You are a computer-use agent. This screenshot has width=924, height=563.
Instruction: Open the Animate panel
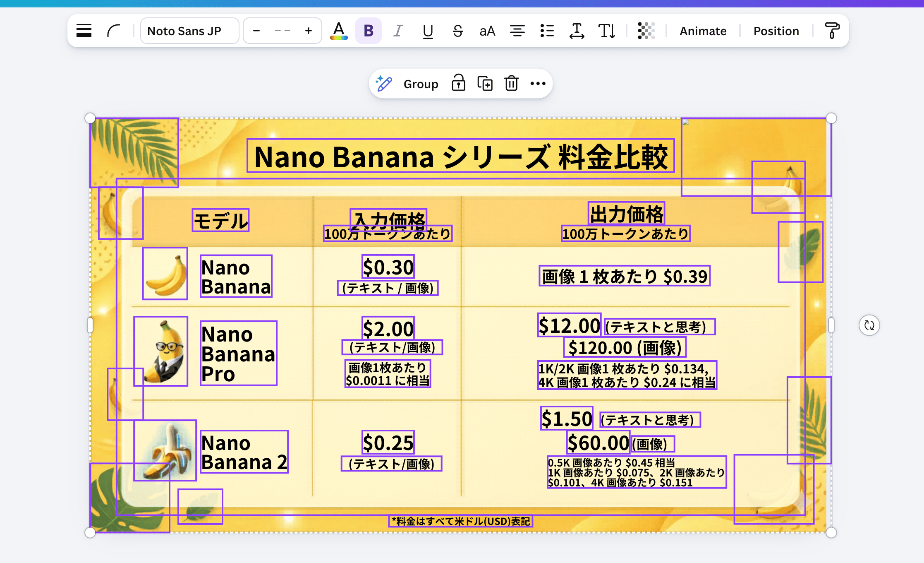coord(703,31)
